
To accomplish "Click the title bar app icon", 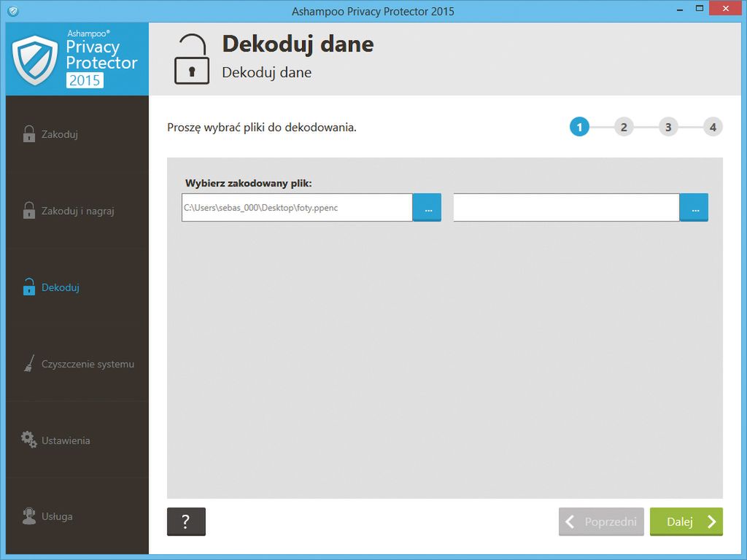I will click(13, 10).
